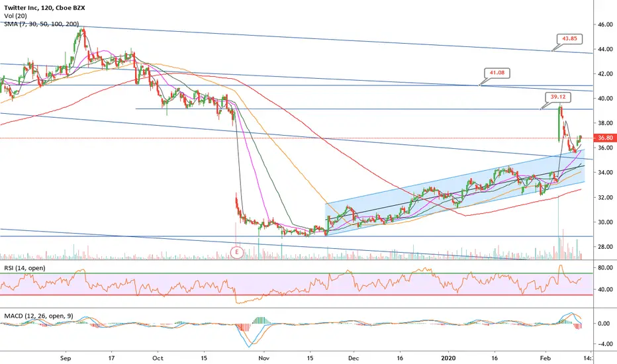
Task: Click the current price tag 36.80
Action: 605,138
